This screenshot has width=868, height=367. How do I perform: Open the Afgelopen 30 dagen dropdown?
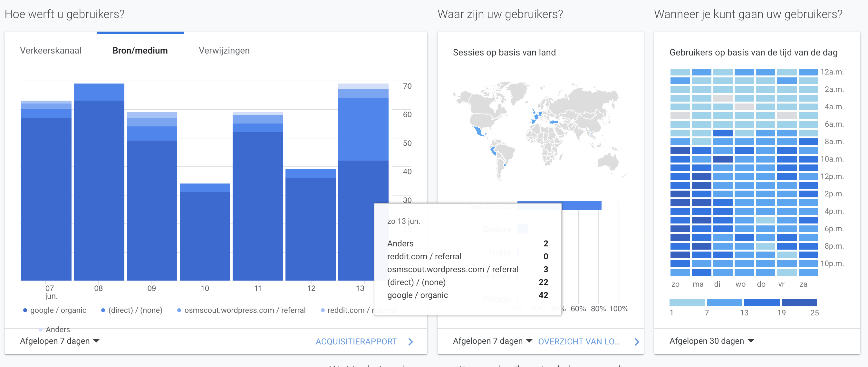pyautogui.click(x=712, y=341)
